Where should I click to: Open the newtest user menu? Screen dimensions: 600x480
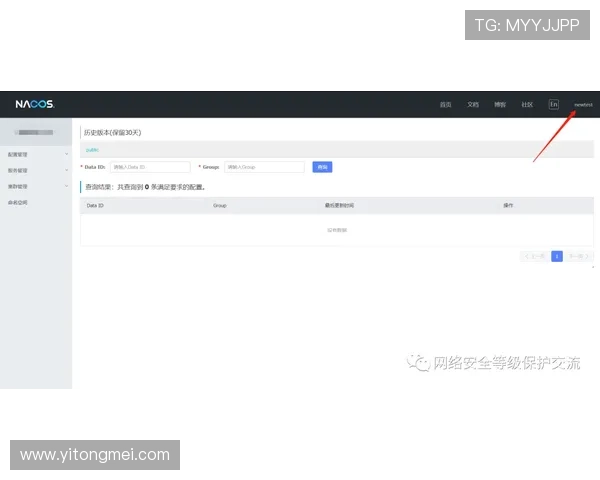coord(583,104)
